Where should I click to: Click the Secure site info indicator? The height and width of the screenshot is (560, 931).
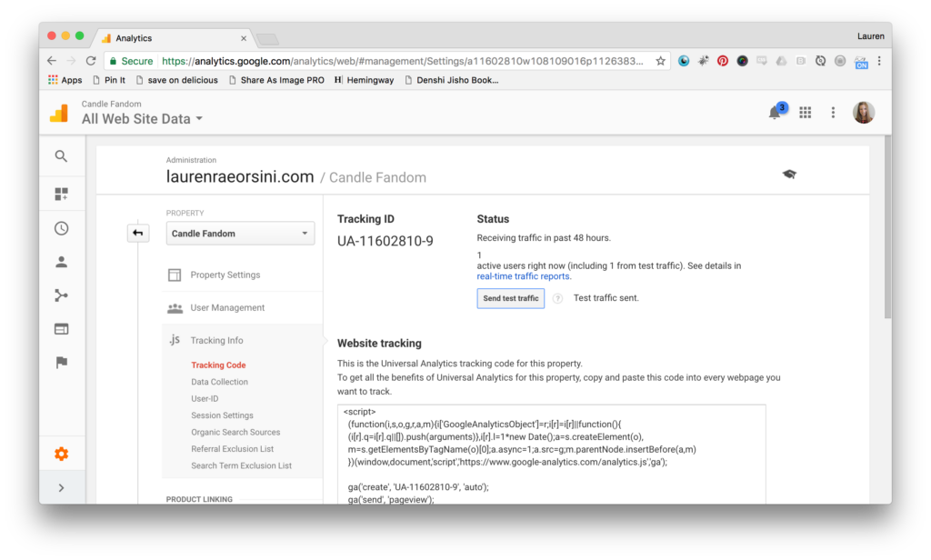coord(131,61)
